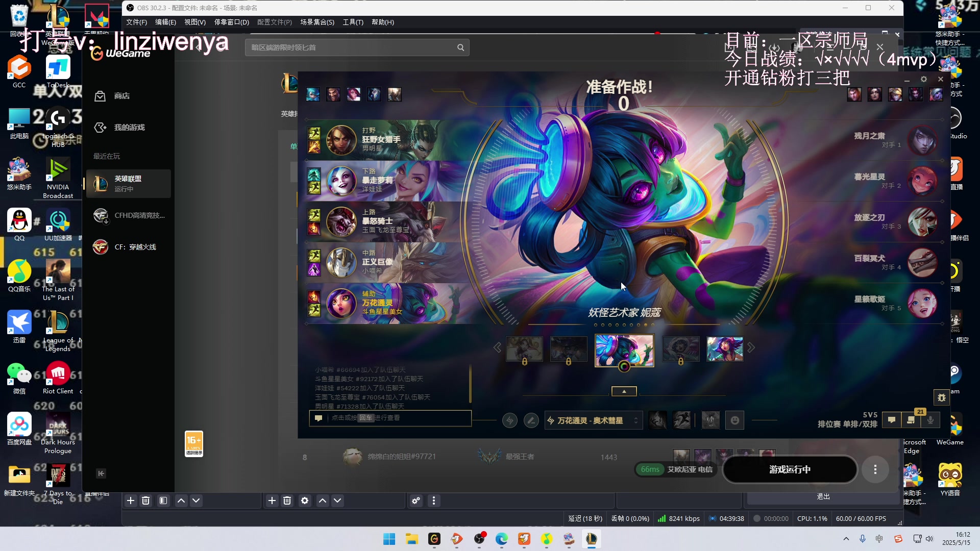
Task: Show previous skins with left arrow
Action: pyautogui.click(x=497, y=347)
